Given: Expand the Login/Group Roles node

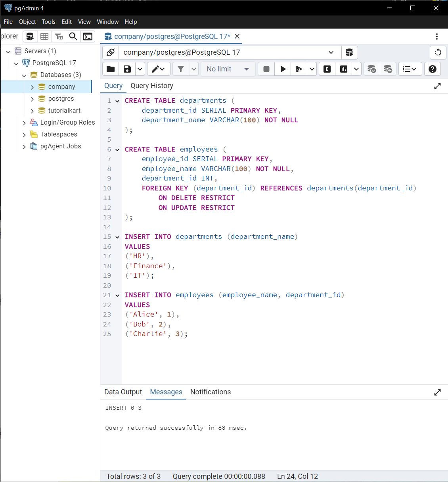Looking at the screenshot, I should click(24, 123).
